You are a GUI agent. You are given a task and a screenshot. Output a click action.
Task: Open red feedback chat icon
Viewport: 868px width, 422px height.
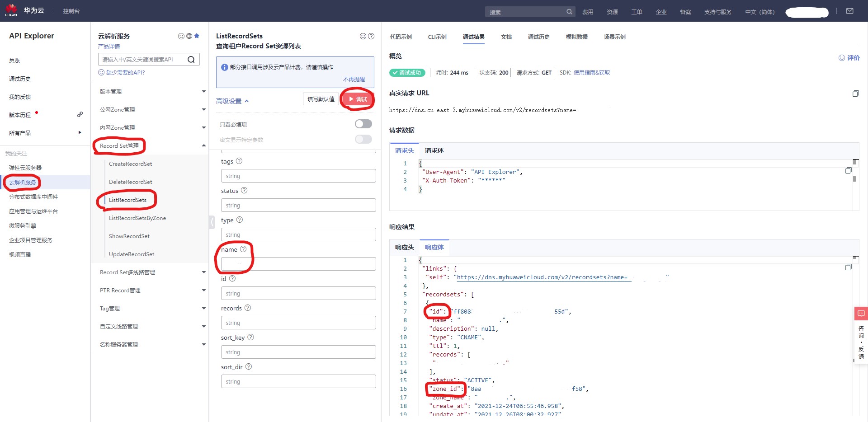point(861,313)
